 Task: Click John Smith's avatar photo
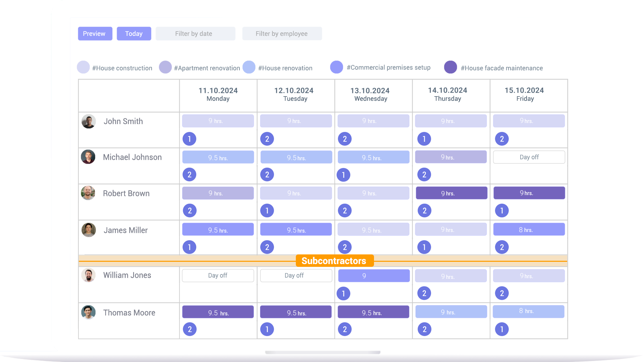click(89, 121)
